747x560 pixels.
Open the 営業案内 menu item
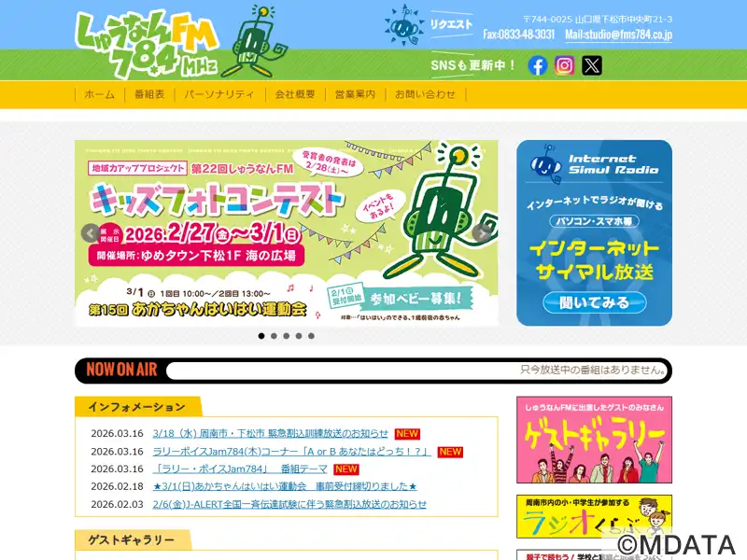pos(355,94)
